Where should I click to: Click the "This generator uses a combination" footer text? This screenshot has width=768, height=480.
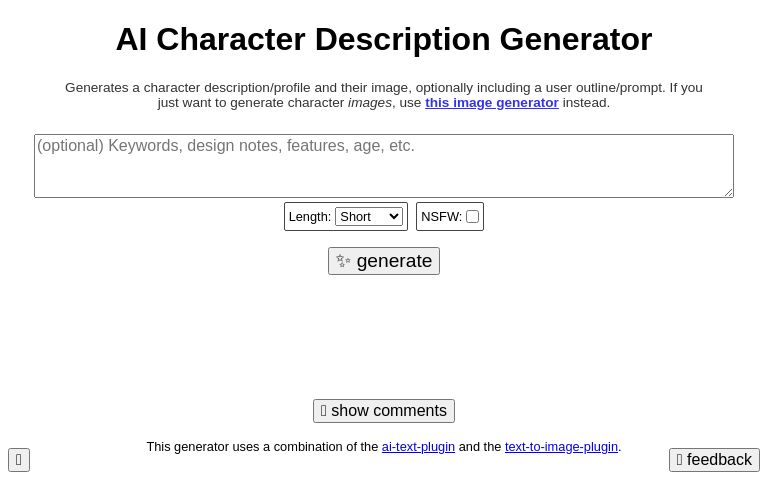(262, 447)
